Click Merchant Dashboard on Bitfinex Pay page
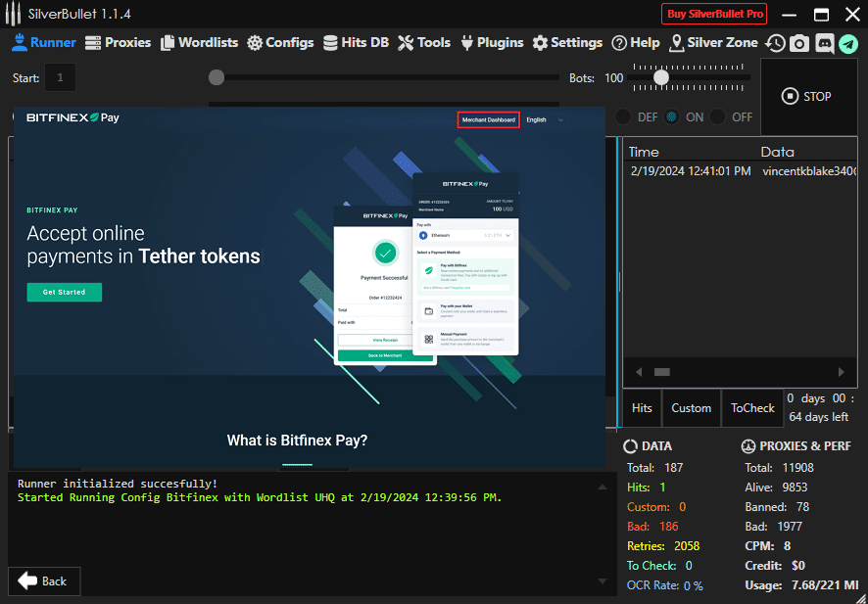 [488, 120]
